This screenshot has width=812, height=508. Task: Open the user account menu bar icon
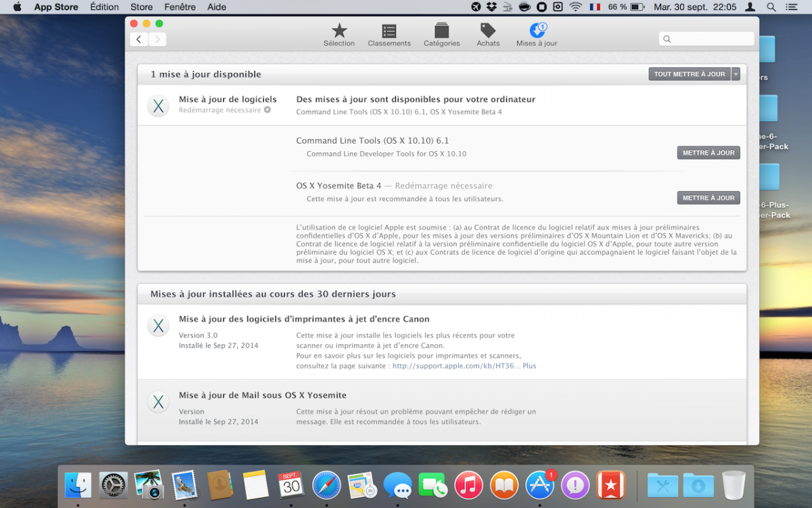click(750, 7)
